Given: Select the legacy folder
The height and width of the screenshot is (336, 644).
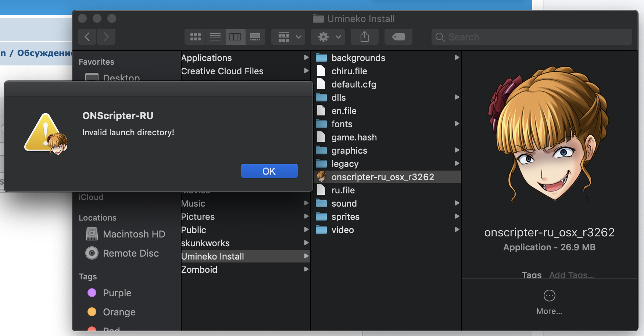Looking at the screenshot, I should point(386,164).
